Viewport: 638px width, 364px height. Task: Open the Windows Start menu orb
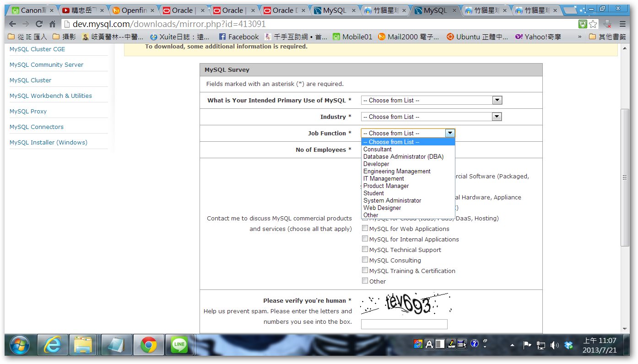point(19,345)
